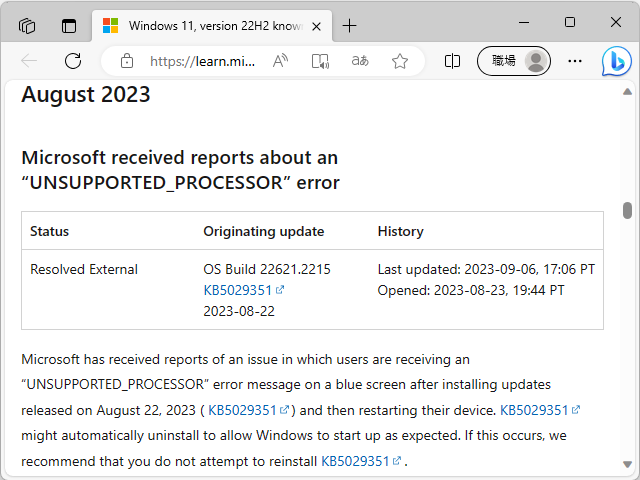
Task: Open KB5029351 link after 'attempt to reinstall'
Action: pos(362,461)
